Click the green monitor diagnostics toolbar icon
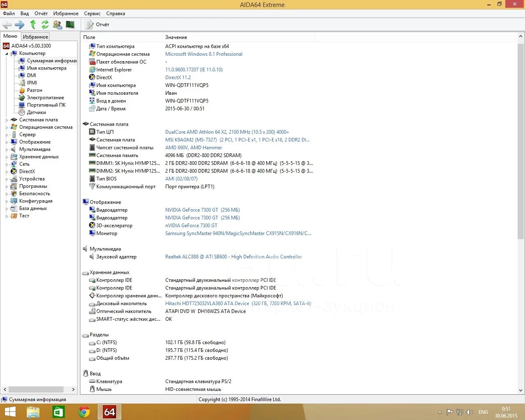Image resolution: width=525 pixels, height=420 pixels. point(70,25)
